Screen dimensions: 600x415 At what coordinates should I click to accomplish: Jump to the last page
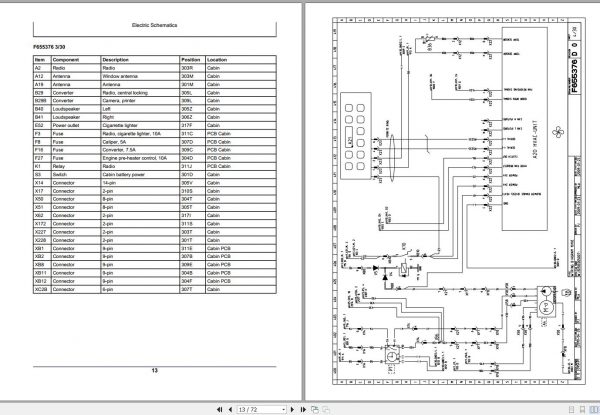click(303, 409)
